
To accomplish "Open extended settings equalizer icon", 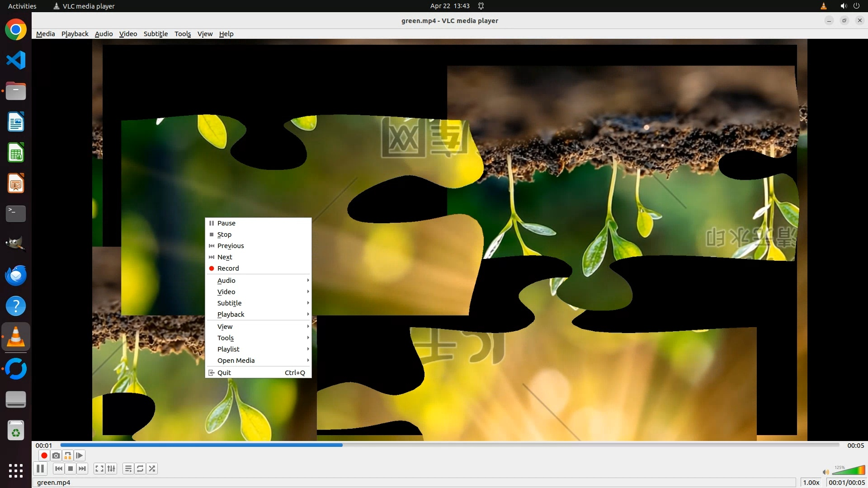I will tap(111, 469).
